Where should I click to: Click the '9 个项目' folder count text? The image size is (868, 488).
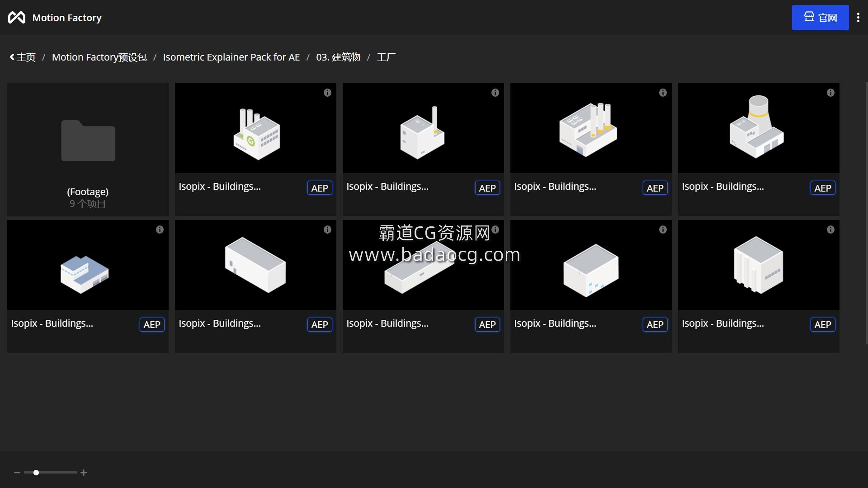(x=88, y=204)
